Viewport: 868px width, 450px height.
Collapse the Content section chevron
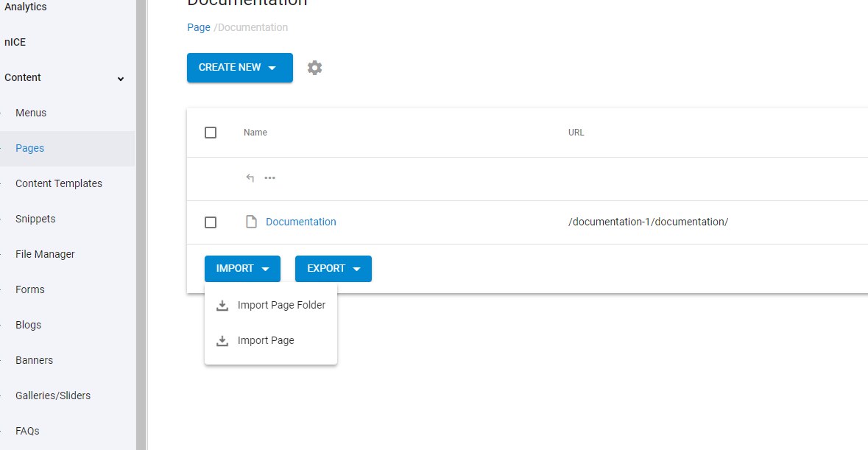coord(119,77)
